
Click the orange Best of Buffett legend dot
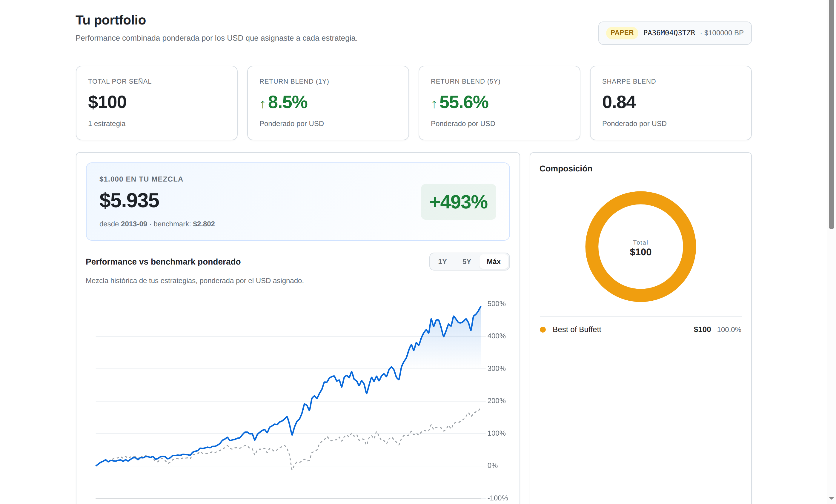click(543, 330)
